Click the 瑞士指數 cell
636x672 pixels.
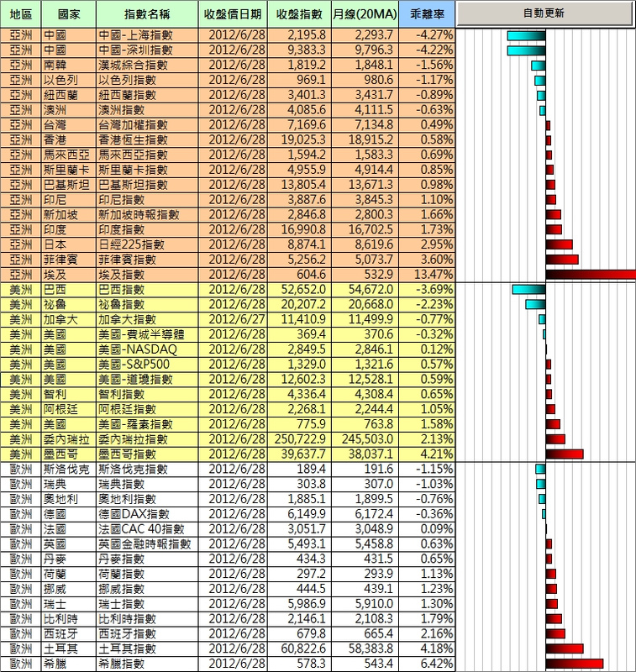(x=147, y=604)
